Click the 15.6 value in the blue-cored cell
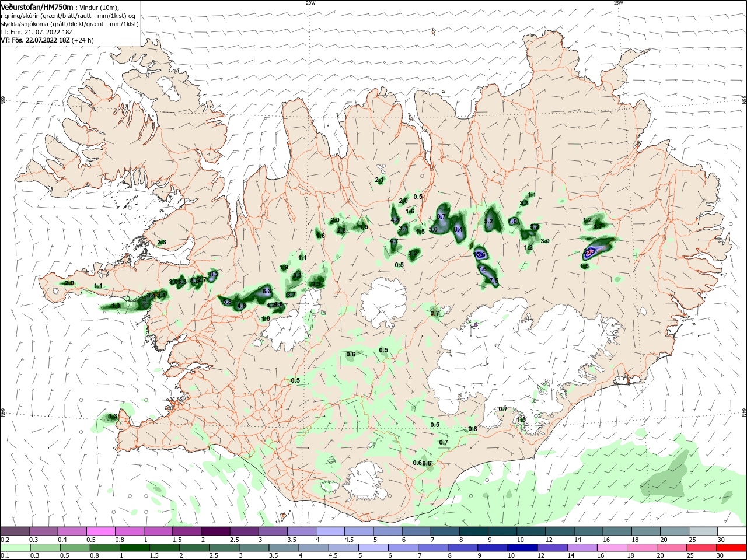The width and height of the screenshot is (747, 560). point(480,255)
